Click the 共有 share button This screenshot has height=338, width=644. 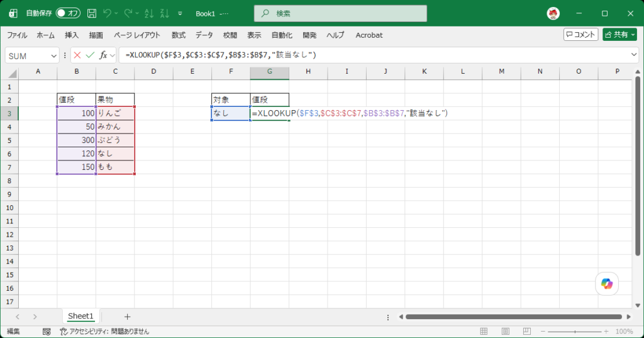pos(619,35)
